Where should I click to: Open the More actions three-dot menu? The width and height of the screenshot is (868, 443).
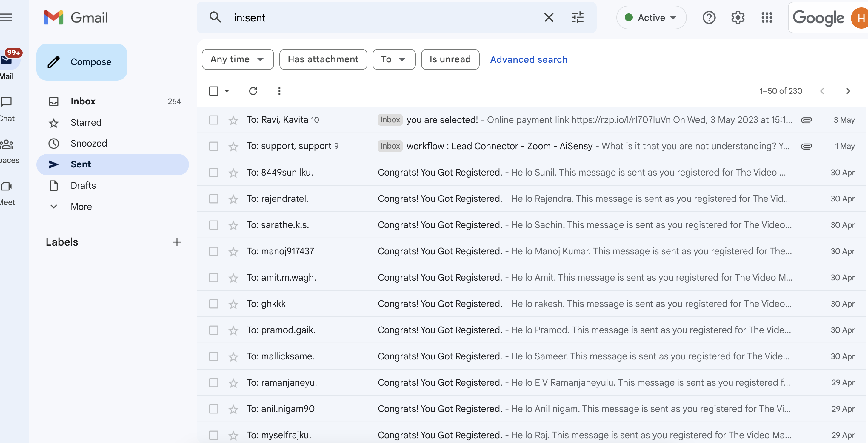[279, 91]
